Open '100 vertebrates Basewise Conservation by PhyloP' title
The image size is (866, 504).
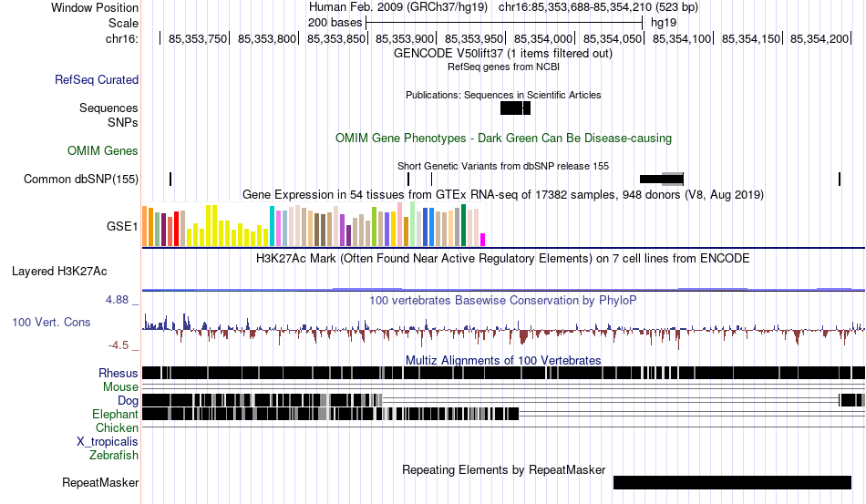(x=503, y=300)
